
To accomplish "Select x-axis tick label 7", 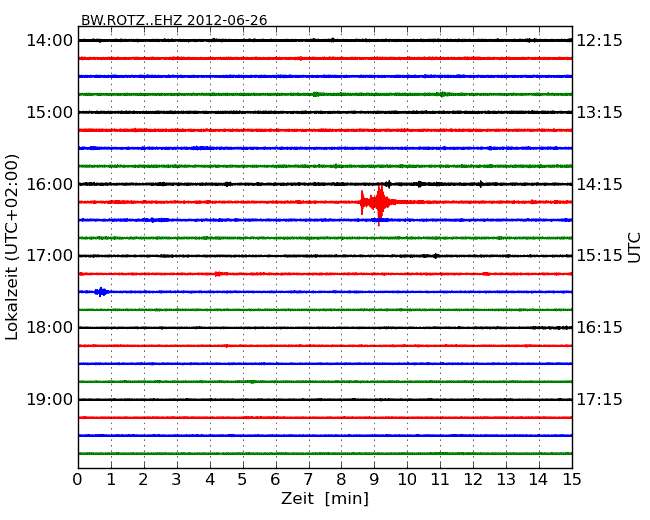I will [x=308, y=480].
